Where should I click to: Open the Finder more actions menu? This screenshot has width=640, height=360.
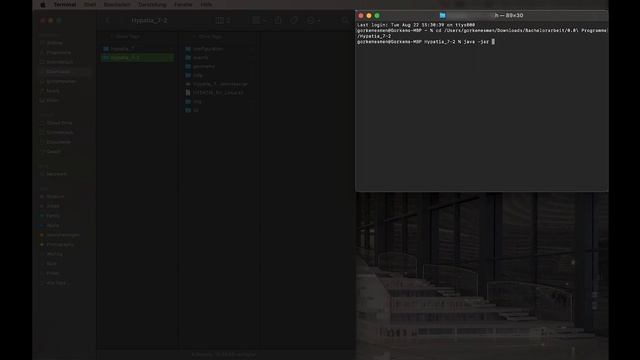click(313, 20)
